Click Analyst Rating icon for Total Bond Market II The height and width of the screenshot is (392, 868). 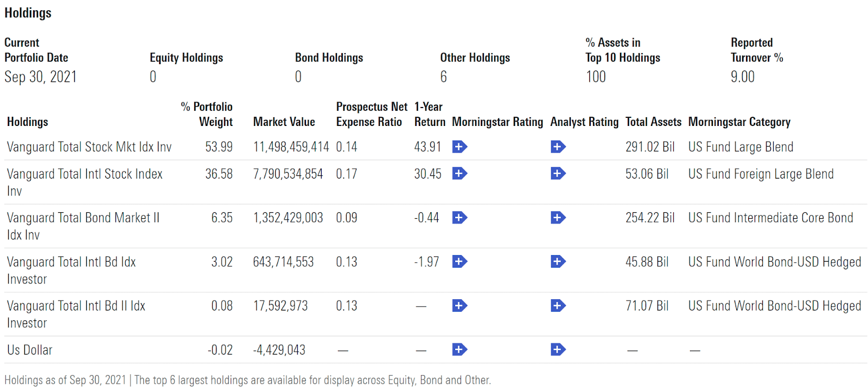pos(558,218)
